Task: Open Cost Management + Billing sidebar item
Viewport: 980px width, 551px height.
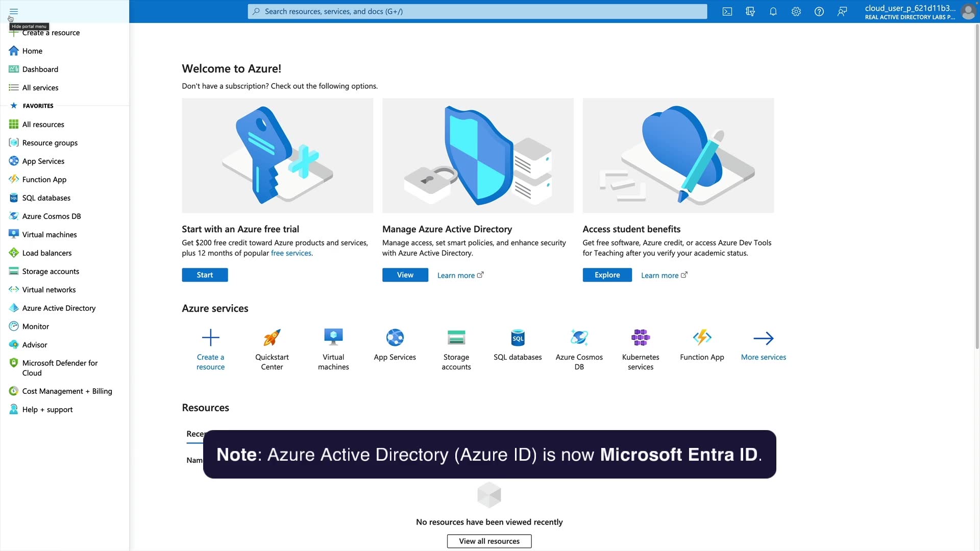Action: pyautogui.click(x=67, y=391)
